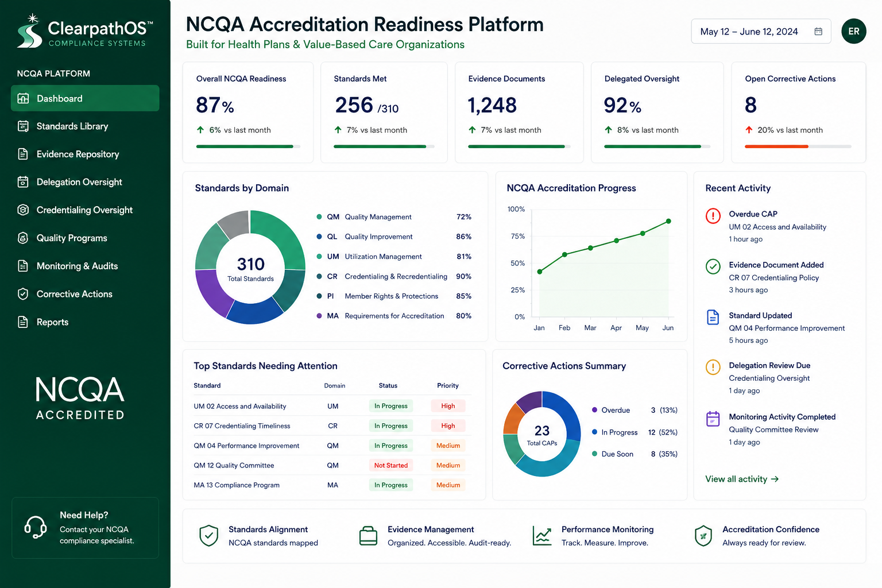The width and height of the screenshot is (882, 588).
Task: Open Standards Library menu item
Action: (85, 126)
